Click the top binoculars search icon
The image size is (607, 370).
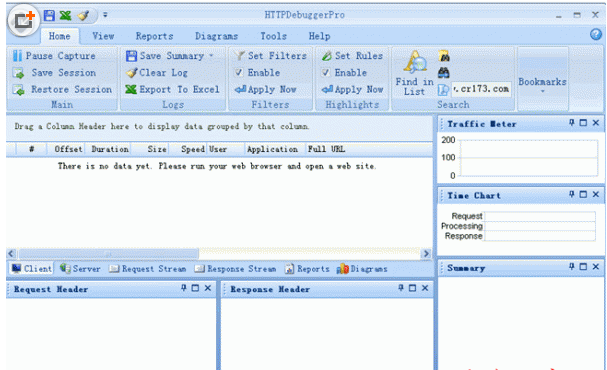444,56
